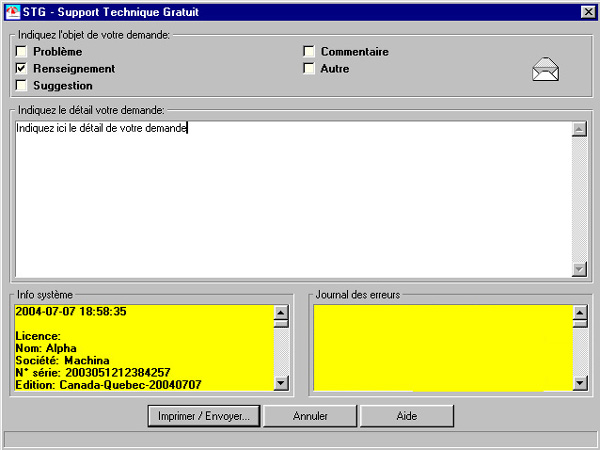Close the STG support window
The image size is (600, 450).
[x=587, y=11]
